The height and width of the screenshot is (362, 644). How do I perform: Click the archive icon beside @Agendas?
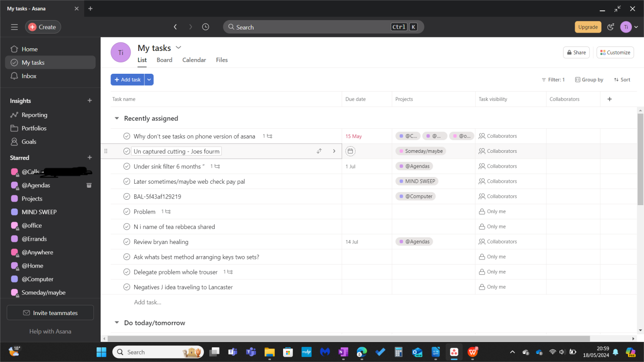point(89,185)
